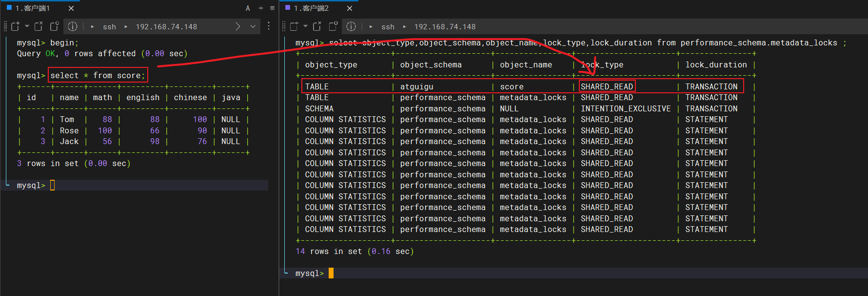This screenshot has height=296, width=868.
Task: Click SHARED_READ in the score row
Action: point(607,86)
